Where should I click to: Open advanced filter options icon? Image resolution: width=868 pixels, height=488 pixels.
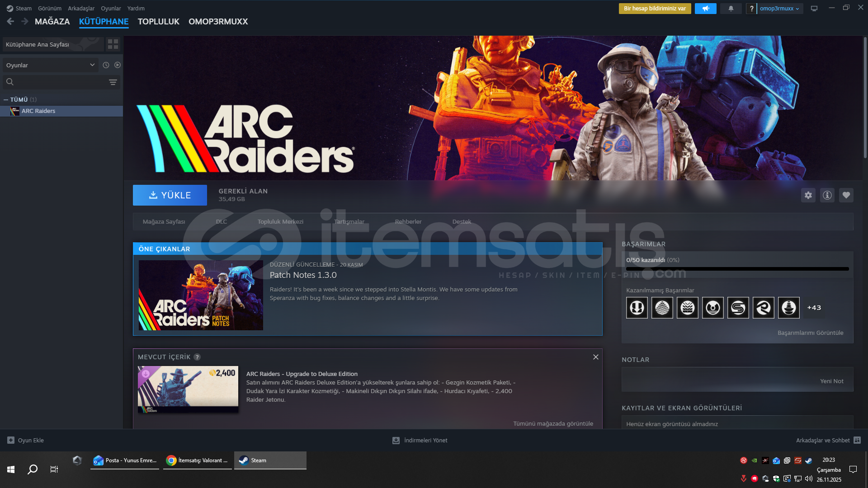tap(113, 82)
